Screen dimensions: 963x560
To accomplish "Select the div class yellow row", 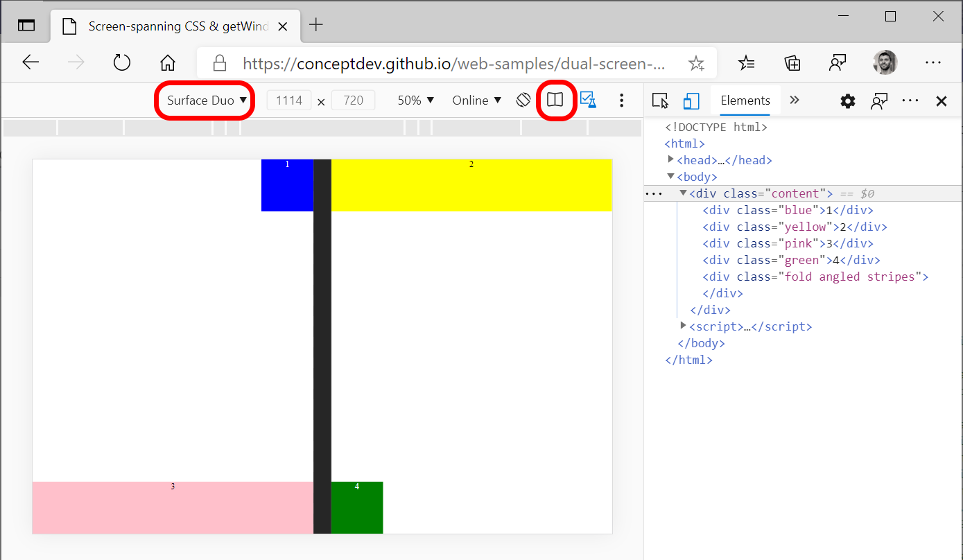I will tap(795, 227).
